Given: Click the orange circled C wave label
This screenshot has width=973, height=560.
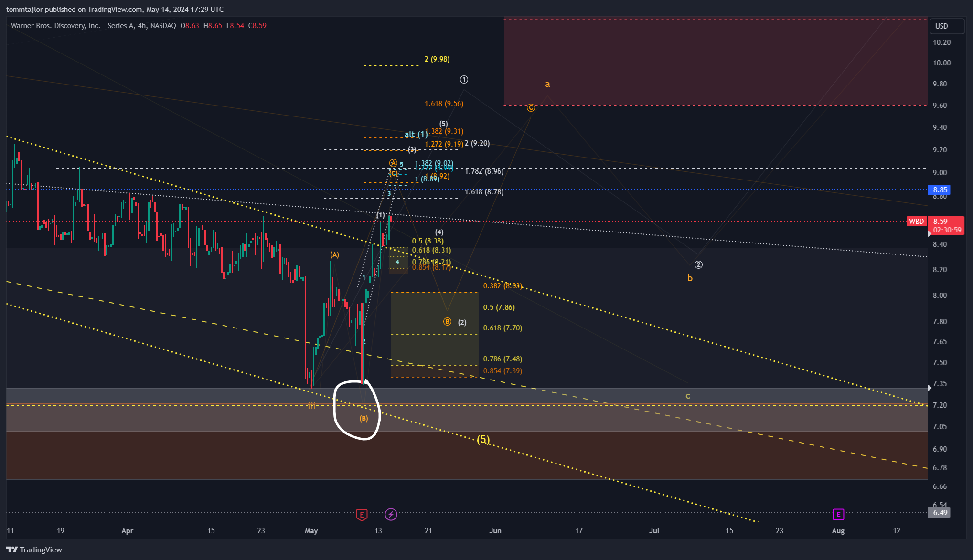Looking at the screenshot, I should (531, 108).
